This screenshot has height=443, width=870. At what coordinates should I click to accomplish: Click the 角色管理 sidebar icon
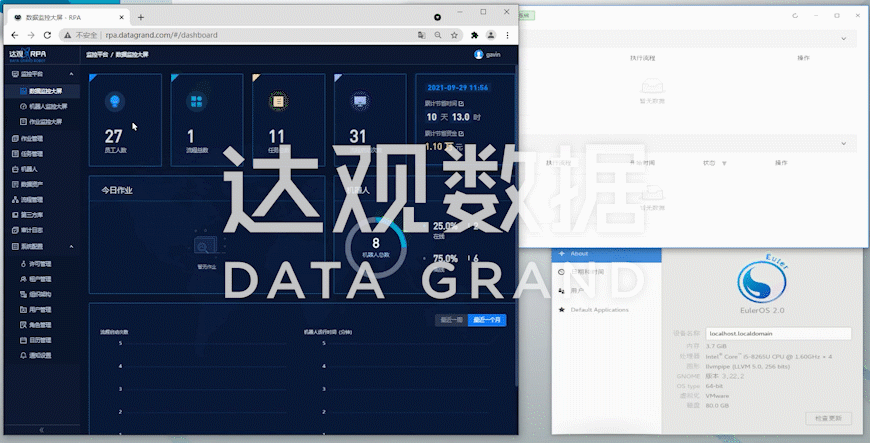(x=23, y=325)
